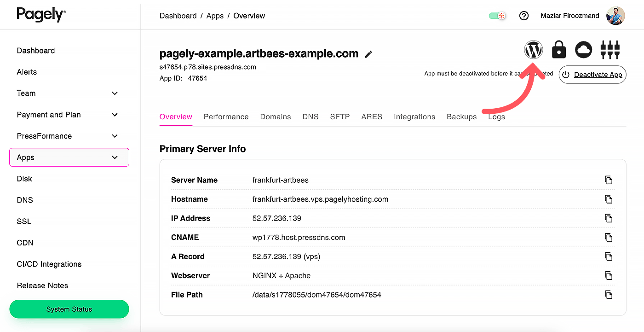Screen dimensions: 644x332
Task: Open the ARES tab
Action: click(x=372, y=117)
